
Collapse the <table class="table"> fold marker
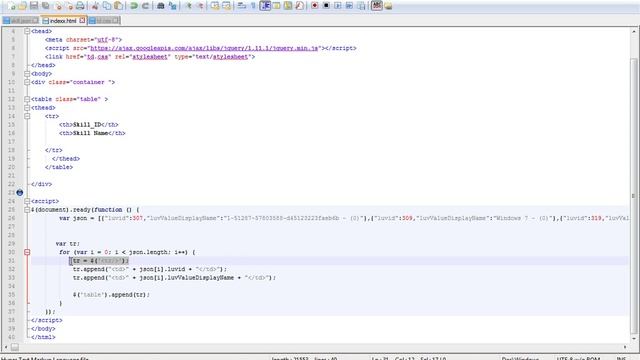click(27, 99)
